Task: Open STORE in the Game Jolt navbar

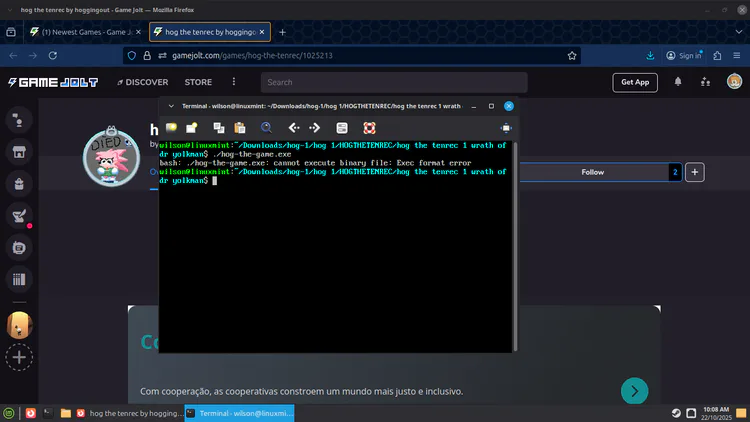Action: tap(198, 82)
